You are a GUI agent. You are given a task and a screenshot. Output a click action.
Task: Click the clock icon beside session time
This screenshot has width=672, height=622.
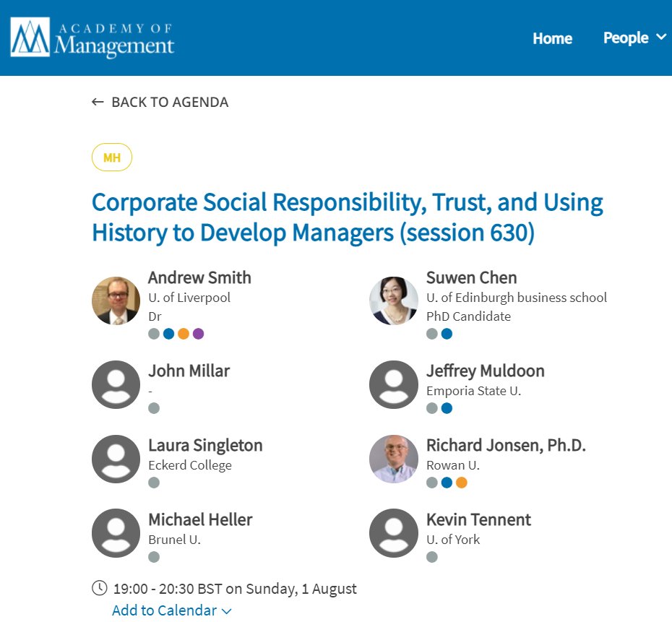100,588
